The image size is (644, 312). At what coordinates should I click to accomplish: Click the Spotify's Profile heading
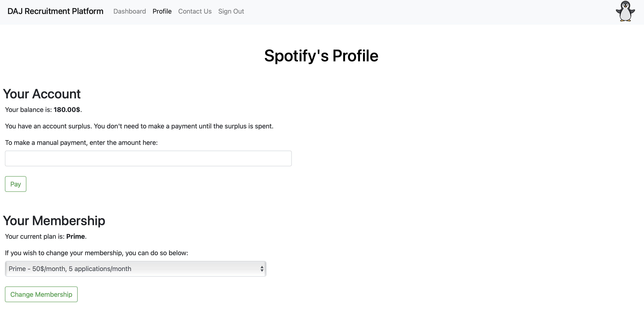322,56
